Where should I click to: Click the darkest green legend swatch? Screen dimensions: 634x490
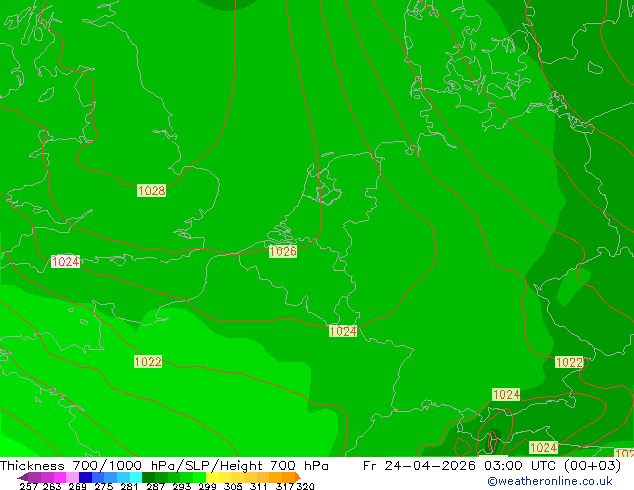click(x=148, y=477)
